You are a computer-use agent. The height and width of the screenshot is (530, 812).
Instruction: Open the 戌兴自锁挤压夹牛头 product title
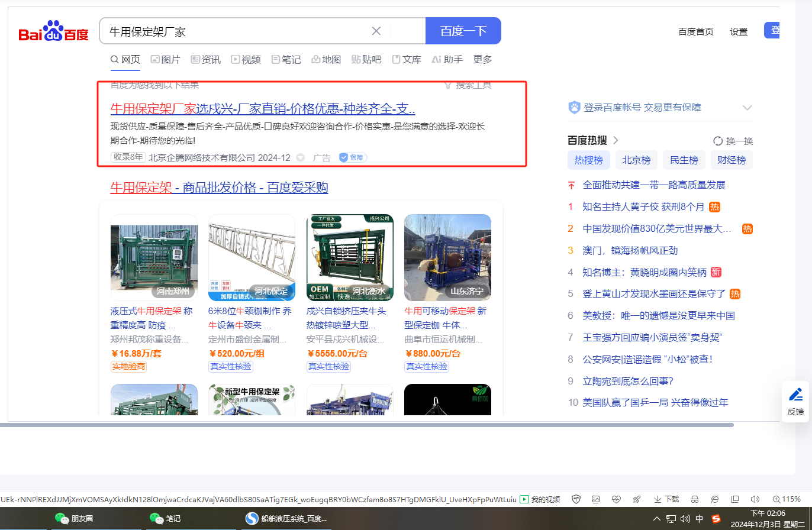346,318
